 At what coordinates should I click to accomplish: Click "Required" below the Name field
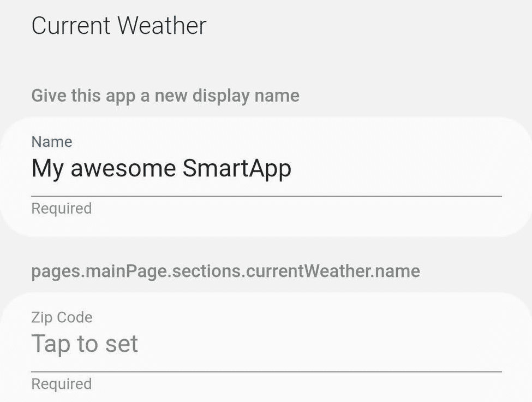(61, 208)
